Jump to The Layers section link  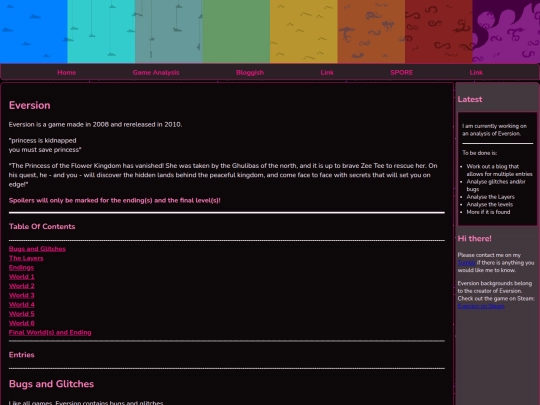coord(26,258)
